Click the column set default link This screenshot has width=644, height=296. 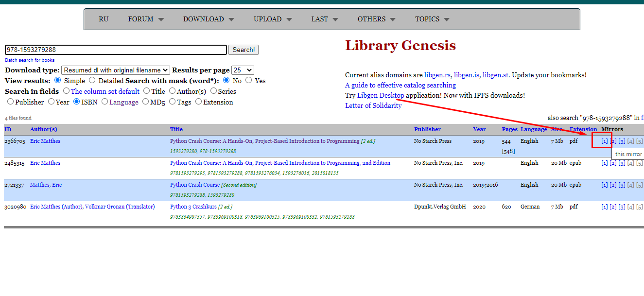click(105, 91)
